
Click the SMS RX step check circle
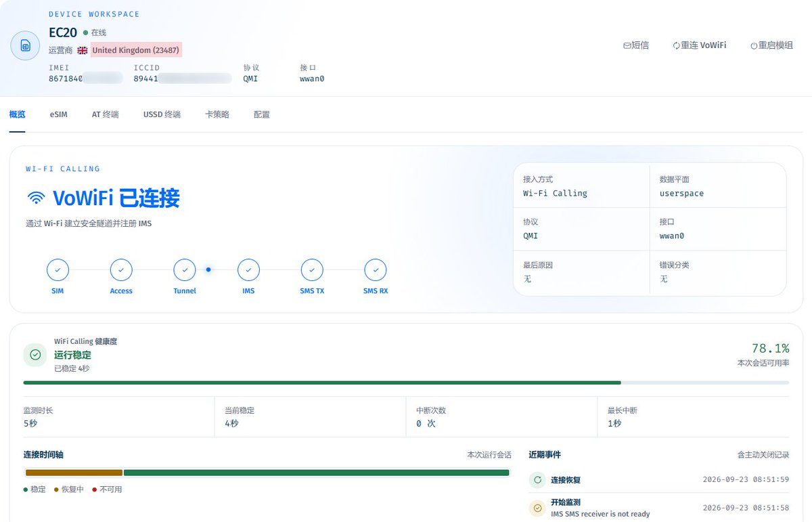376,269
